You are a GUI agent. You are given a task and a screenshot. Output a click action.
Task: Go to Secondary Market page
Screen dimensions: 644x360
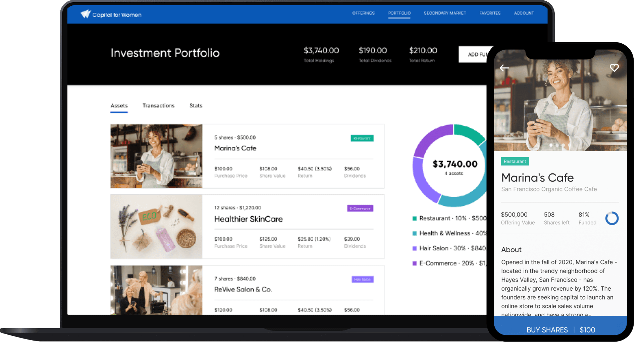pyautogui.click(x=445, y=13)
